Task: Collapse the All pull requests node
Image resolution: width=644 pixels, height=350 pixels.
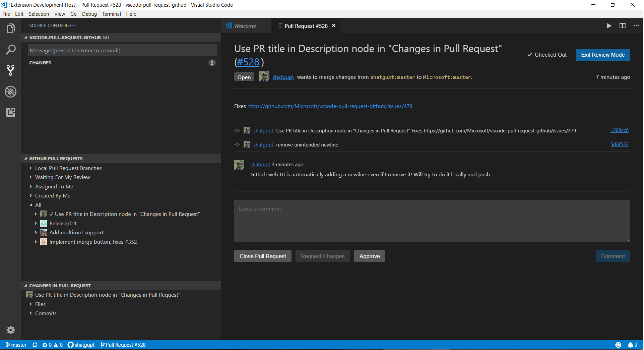Action: (31, 205)
